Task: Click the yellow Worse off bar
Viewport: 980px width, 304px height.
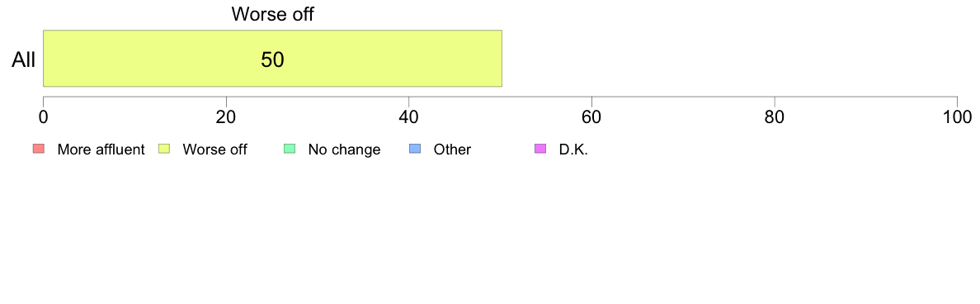Action: [x=272, y=58]
